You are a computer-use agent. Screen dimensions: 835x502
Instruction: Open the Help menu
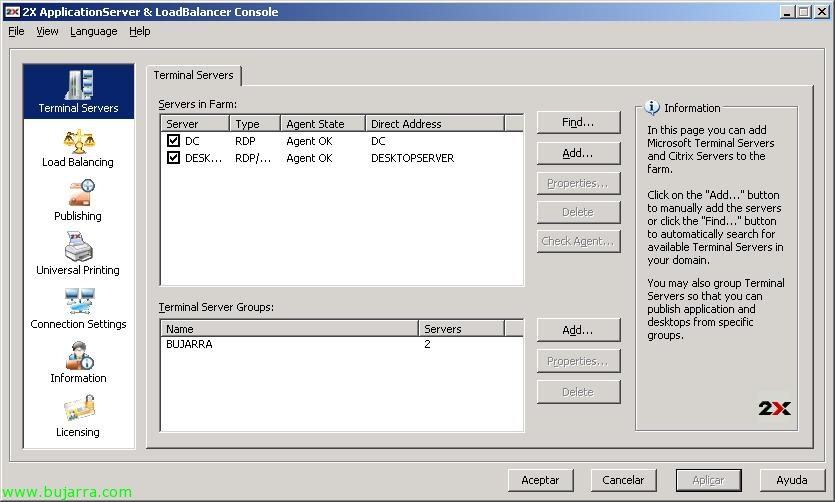pos(140,31)
